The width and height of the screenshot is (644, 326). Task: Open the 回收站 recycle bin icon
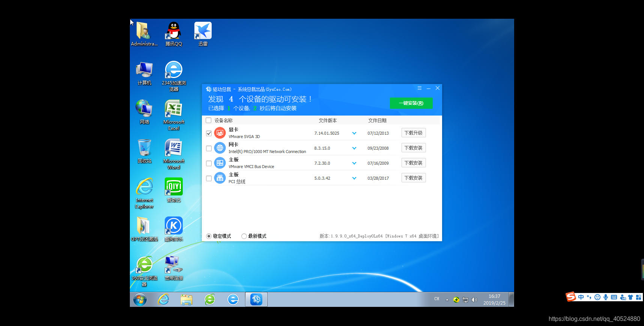click(144, 151)
